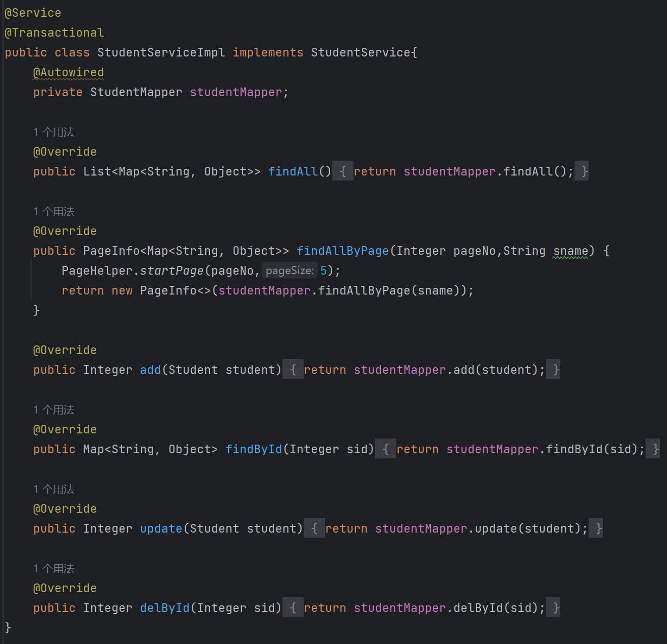The width and height of the screenshot is (667, 644).
Task: Open the usage hint above findById
Action: pos(53,409)
